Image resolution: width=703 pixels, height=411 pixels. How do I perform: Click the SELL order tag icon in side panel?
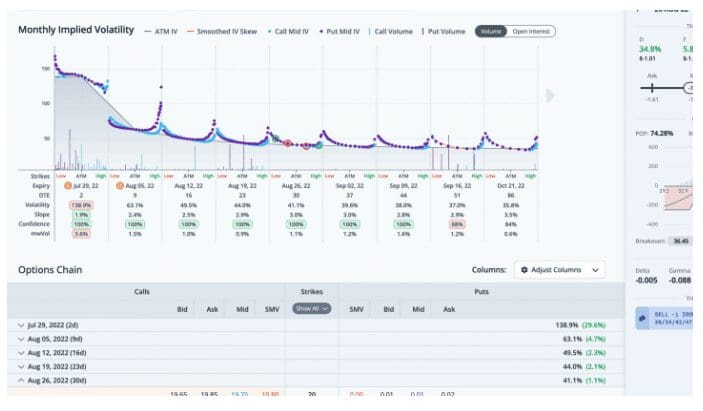pyautogui.click(x=642, y=317)
